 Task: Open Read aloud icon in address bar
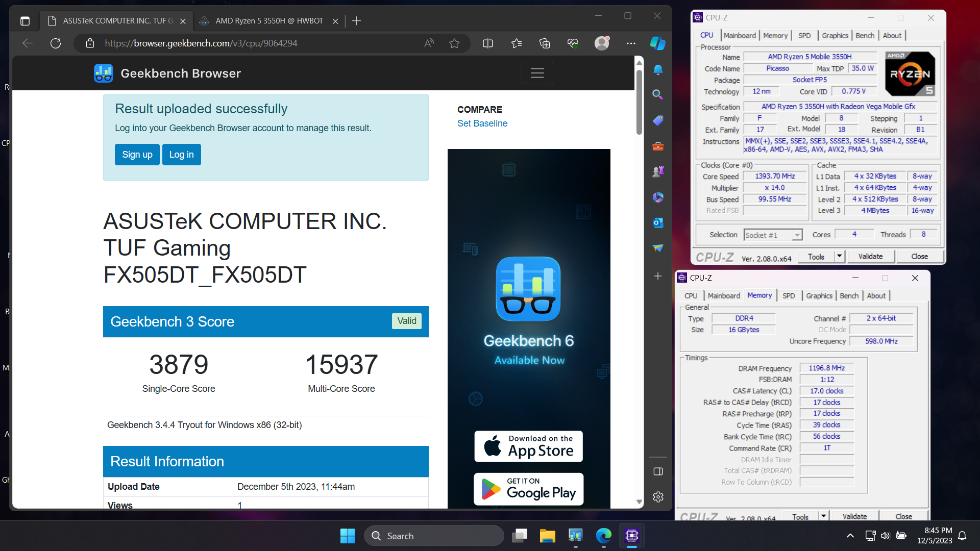(x=429, y=43)
